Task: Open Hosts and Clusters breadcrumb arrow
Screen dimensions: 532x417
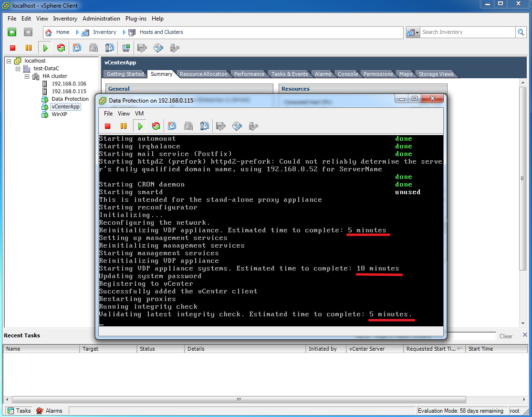Action: click(x=124, y=32)
